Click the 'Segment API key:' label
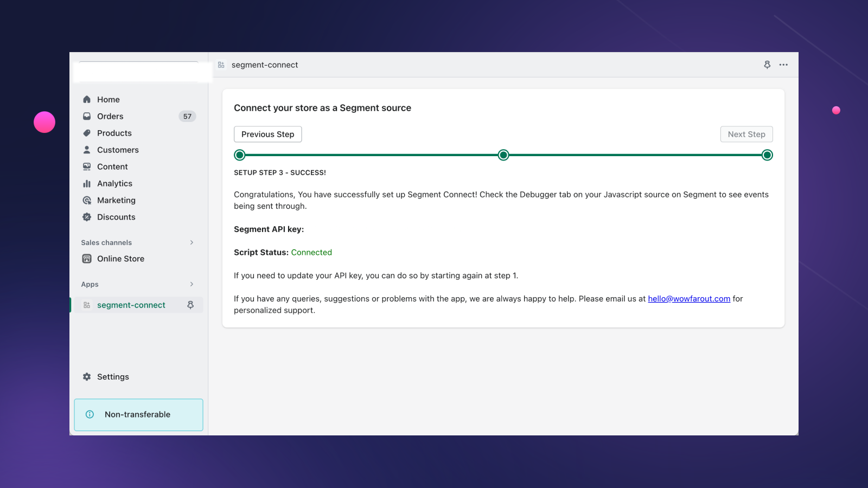The height and width of the screenshot is (488, 868). [269, 229]
